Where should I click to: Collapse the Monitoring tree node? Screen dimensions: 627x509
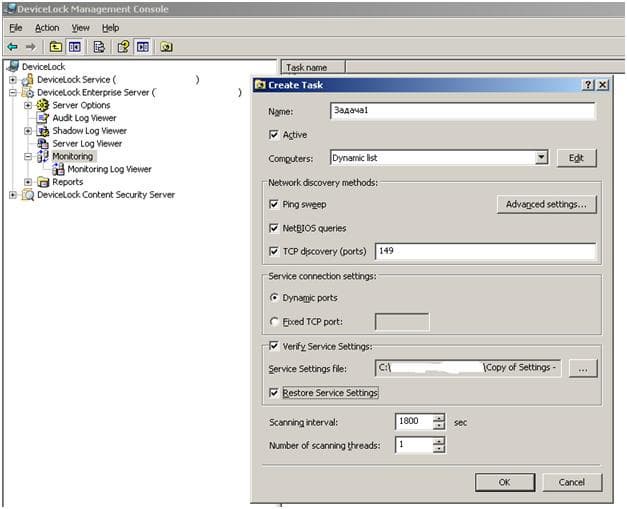point(28,156)
